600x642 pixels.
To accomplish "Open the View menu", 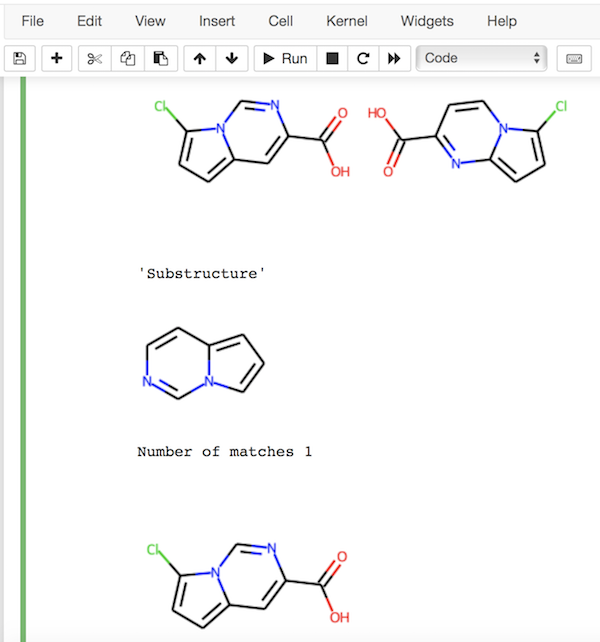I will (150, 21).
